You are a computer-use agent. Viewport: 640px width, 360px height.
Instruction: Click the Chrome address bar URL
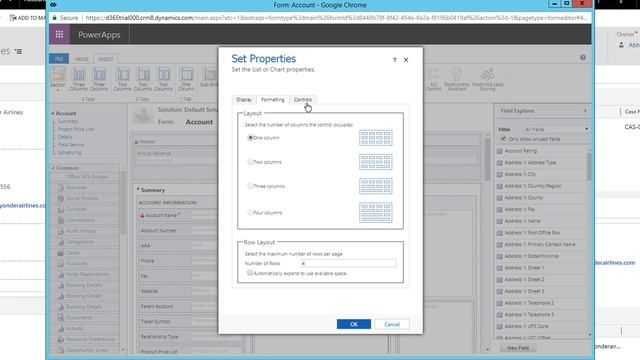pos(336,18)
